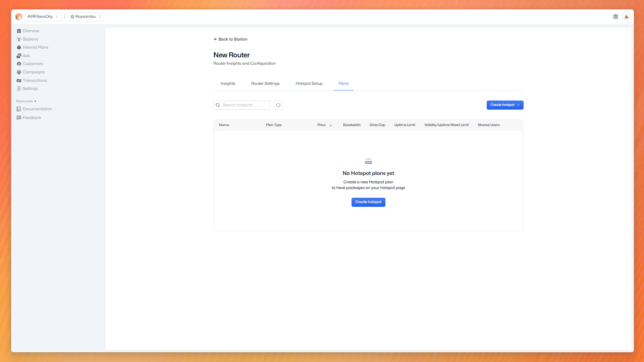644x362 pixels.
Task: Open the user avatar menu
Action: (x=626, y=16)
